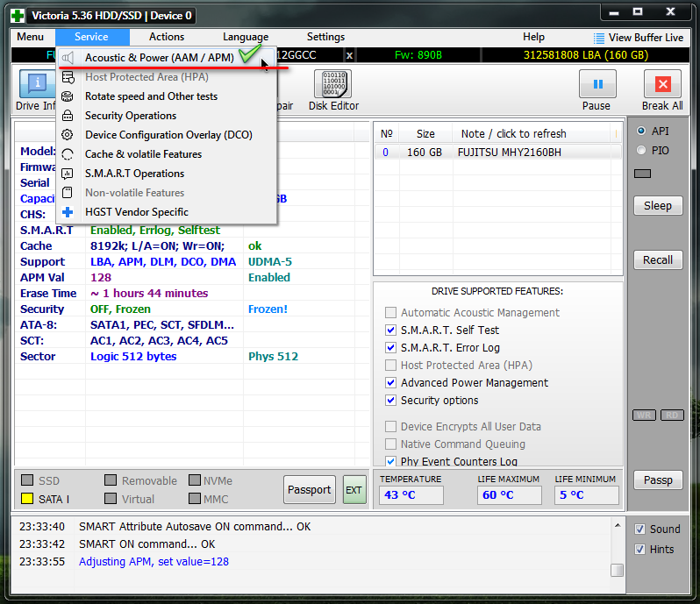Click the View Buffer Live list icon
The height and width of the screenshot is (604, 700).
tap(598, 39)
